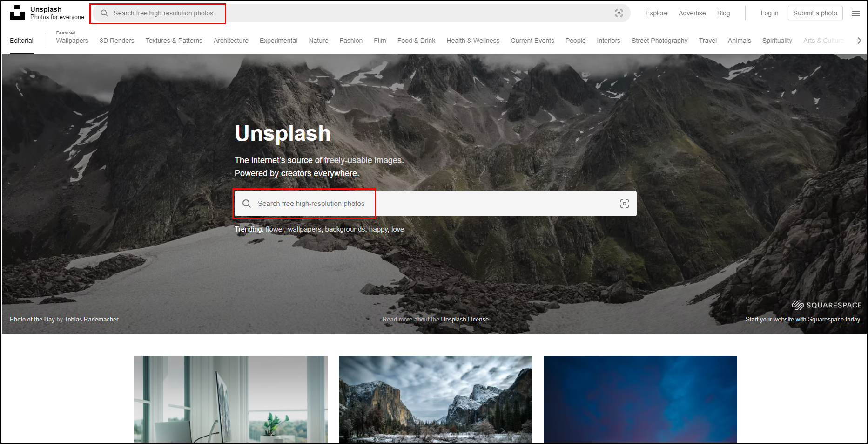Open the blue abstract photo thumbnail

(640, 399)
